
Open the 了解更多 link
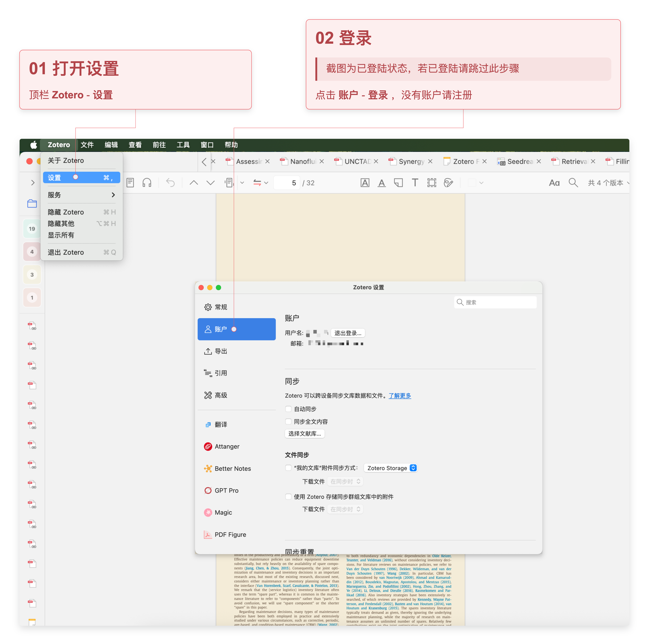point(400,396)
